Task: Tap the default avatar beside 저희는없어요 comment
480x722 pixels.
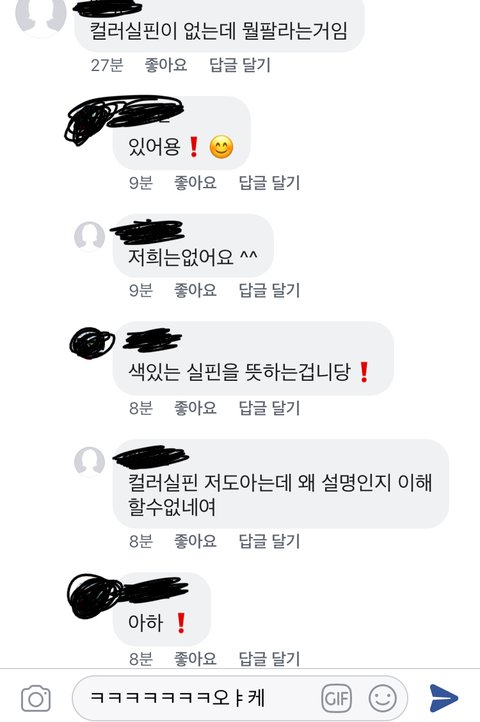Action: click(89, 236)
